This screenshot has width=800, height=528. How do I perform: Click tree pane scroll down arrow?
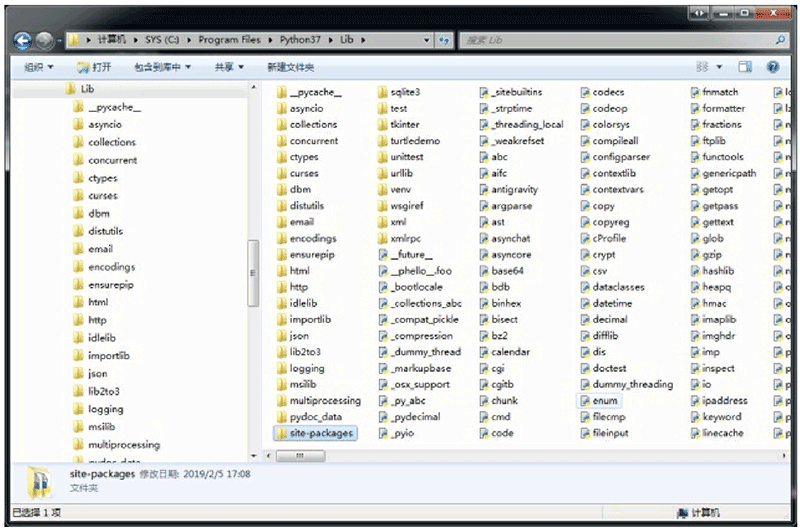coord(254,456)
